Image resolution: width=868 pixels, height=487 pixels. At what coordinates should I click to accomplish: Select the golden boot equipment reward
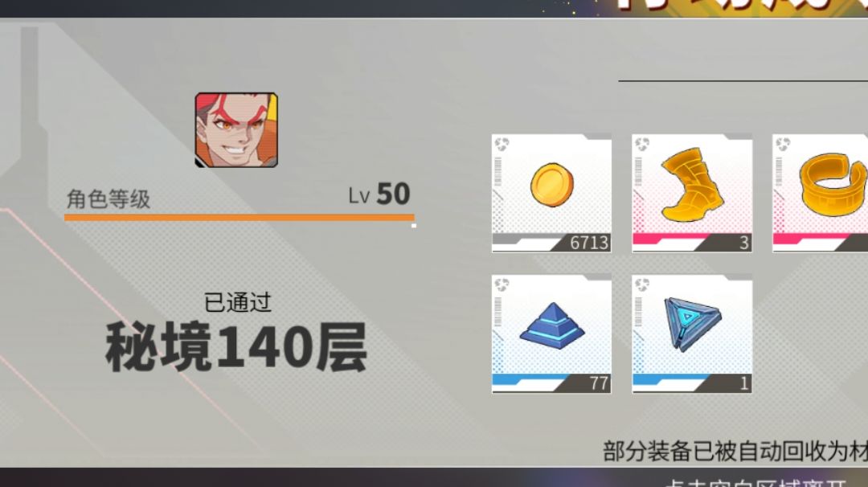(x=692, y=193)
